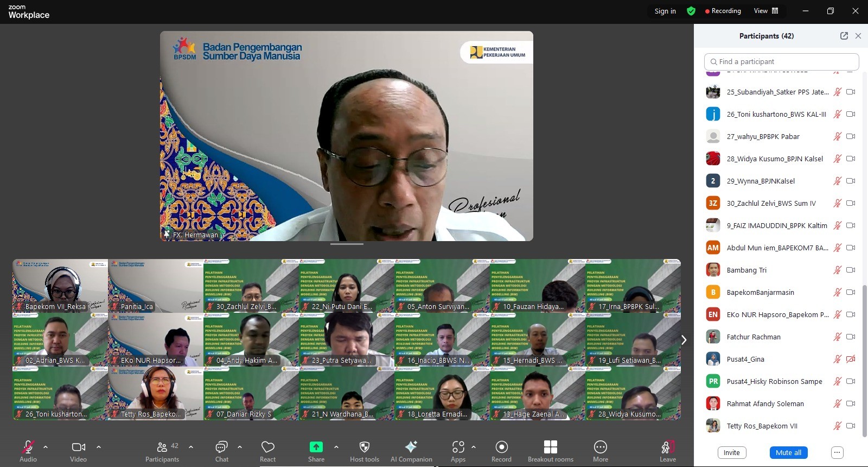The image size is (868, 467).
Task: Click the PR avatar of Pusat4_Hisky
Action: click(x=713, y=381)
